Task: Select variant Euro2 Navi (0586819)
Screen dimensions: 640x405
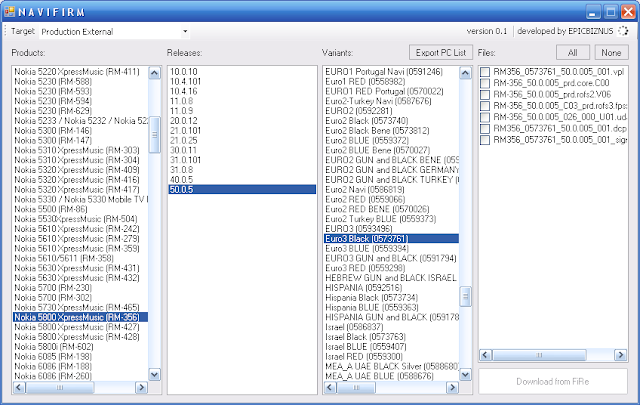Action: 365,189
